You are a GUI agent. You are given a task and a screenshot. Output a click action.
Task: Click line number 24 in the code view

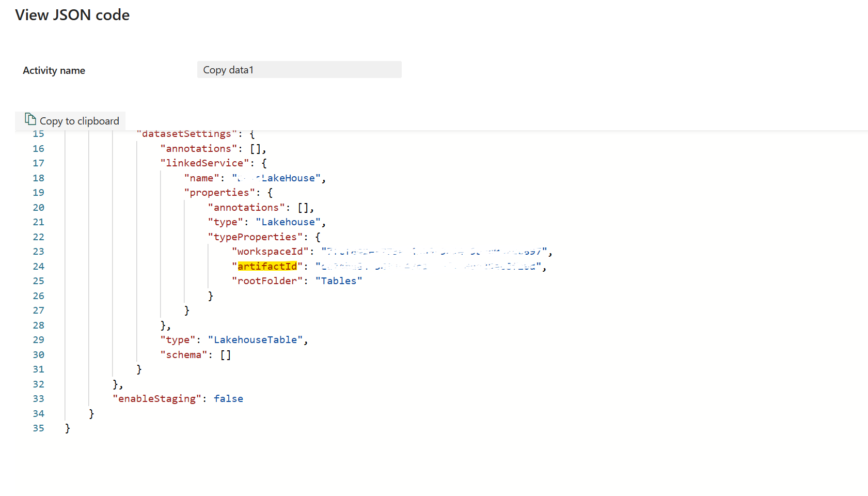[x=38, y=266]
